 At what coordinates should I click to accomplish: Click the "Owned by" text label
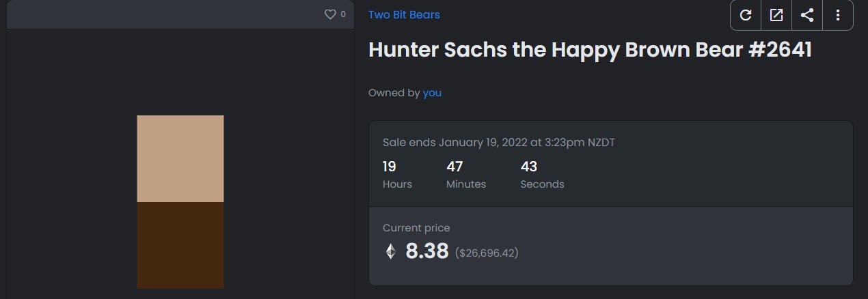click(x=394, y=93)
